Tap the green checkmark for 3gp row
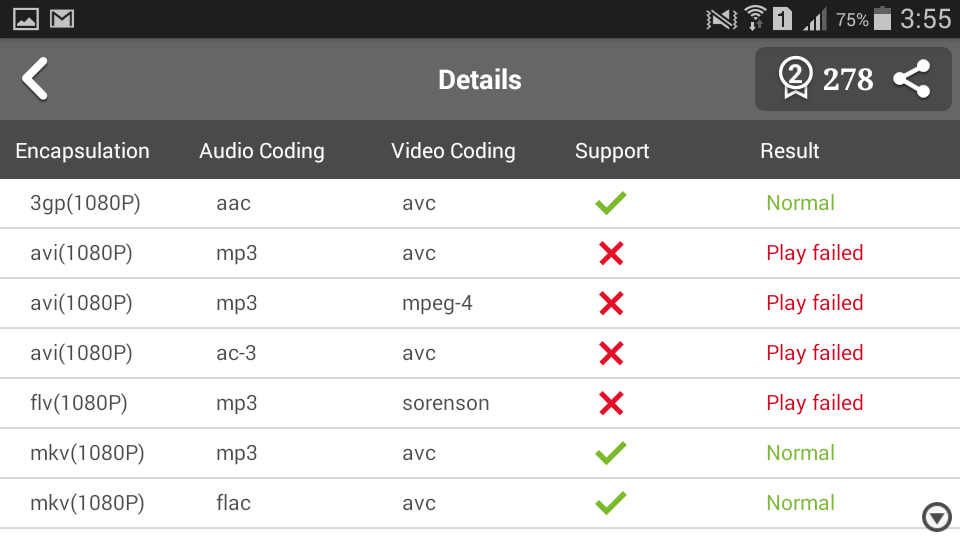Viewport: 960px width, 540px height. click(x=611, y=203)
